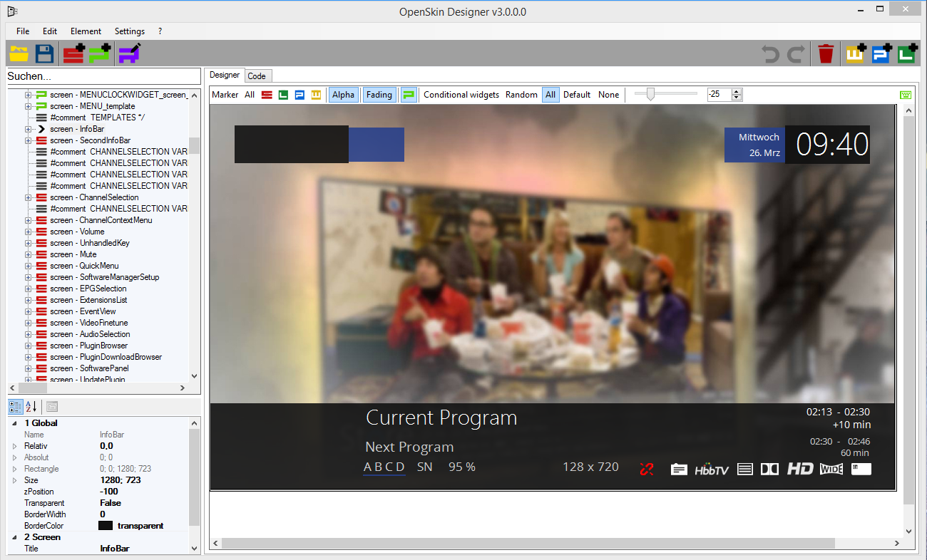Image resolution: width=927 pixels, height=560 pixels.
Task: Expand the screen - InfoBar tree node
Action: (x=29, y=129)
